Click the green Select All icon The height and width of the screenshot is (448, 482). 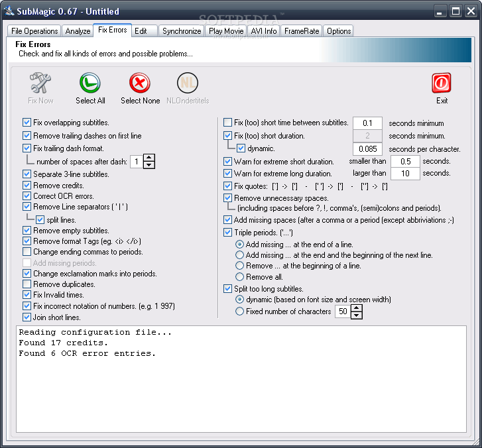(x=90, y=83)
